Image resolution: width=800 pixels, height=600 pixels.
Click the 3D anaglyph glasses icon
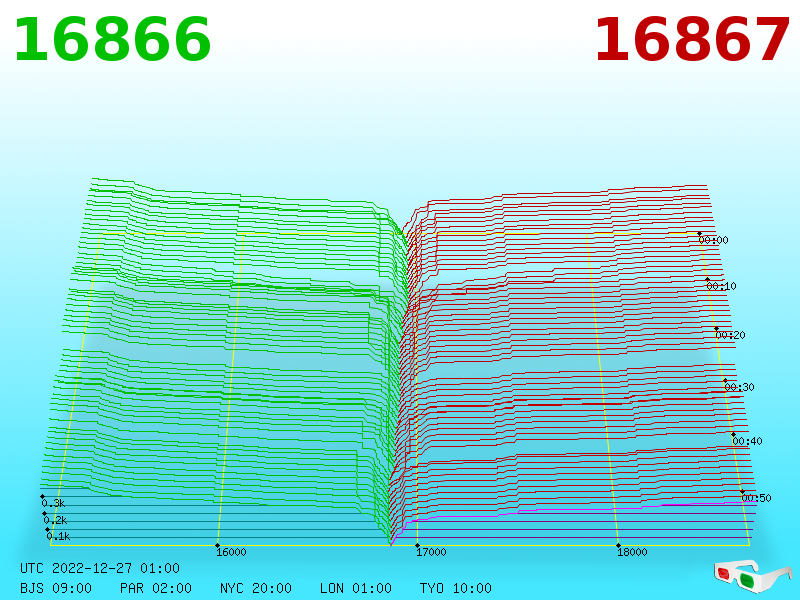point(753,576)
